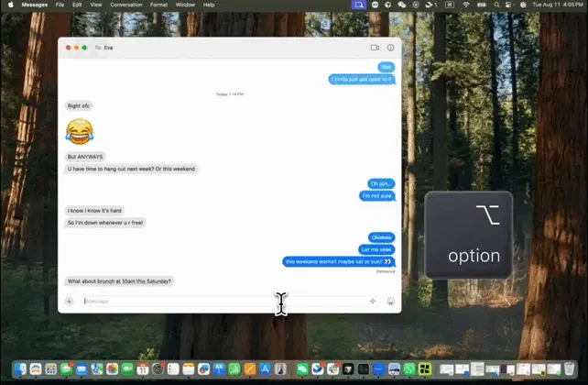Open Messages app in the Dock
Screen dimensions: 588x385
(x=66, y=369)
